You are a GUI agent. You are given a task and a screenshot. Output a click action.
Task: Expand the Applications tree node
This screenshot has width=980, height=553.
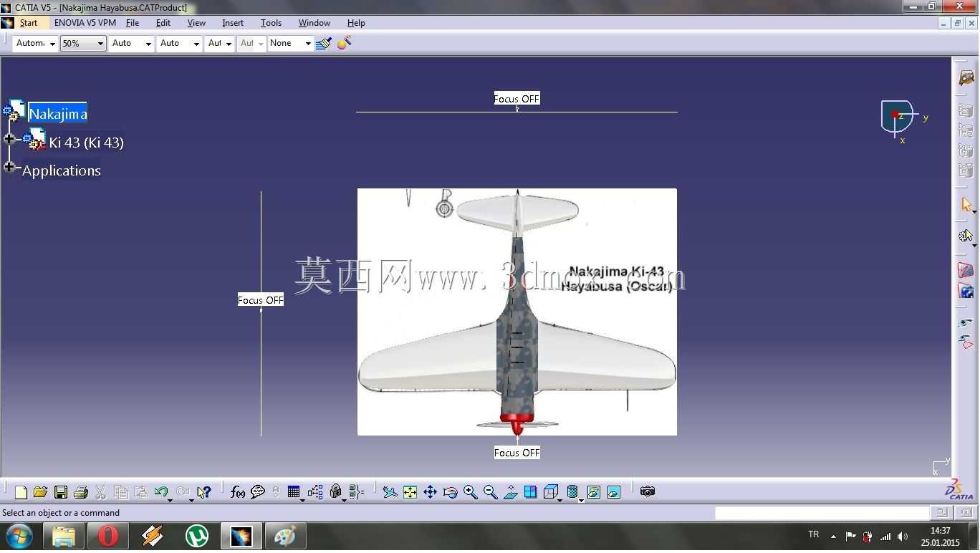(x=9, y=167)
